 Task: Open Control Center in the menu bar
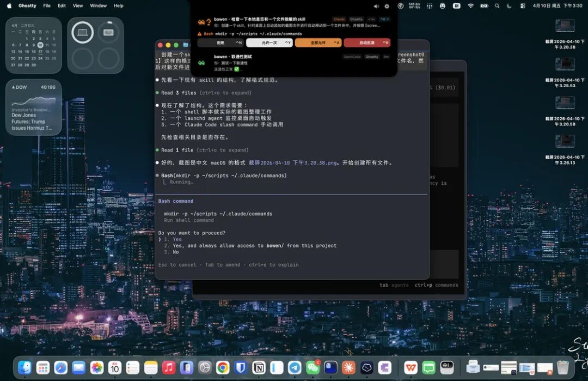(x=523, y=5)
